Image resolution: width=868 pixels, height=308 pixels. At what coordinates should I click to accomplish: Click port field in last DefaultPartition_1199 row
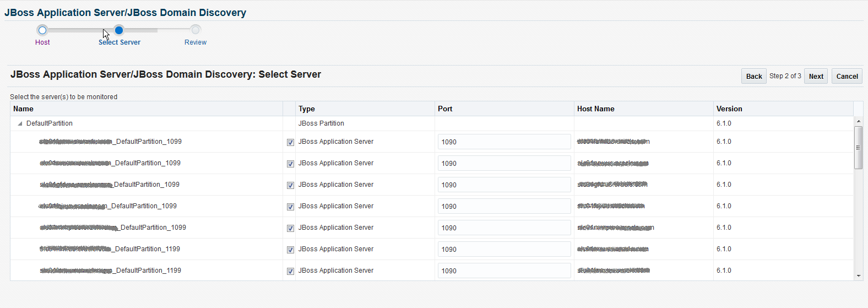(x=504, y=271)
